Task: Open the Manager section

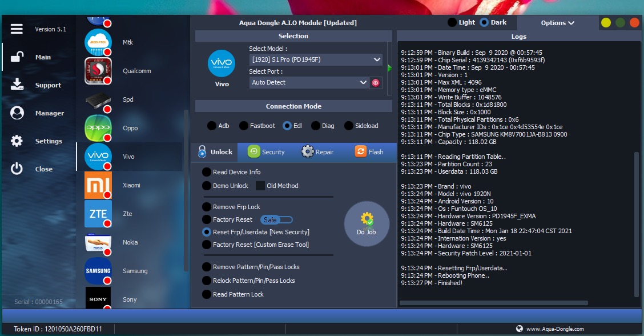Action: click(x=50, y=113)
